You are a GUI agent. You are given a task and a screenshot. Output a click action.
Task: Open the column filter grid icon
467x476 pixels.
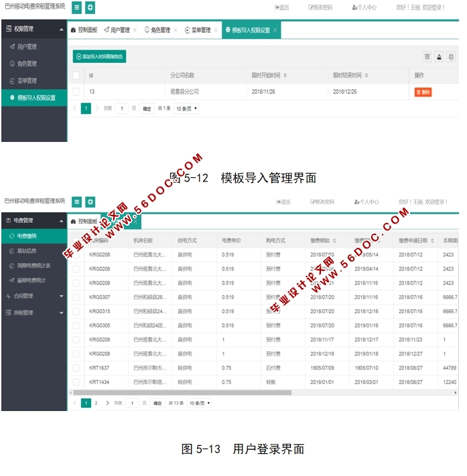click(427, 57)
